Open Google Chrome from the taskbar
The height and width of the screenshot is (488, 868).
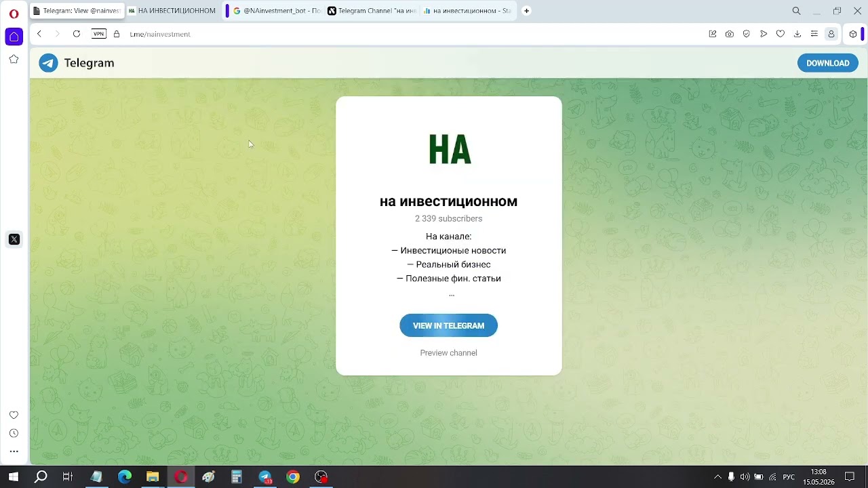pyautogui.click(x=293, y=477)
